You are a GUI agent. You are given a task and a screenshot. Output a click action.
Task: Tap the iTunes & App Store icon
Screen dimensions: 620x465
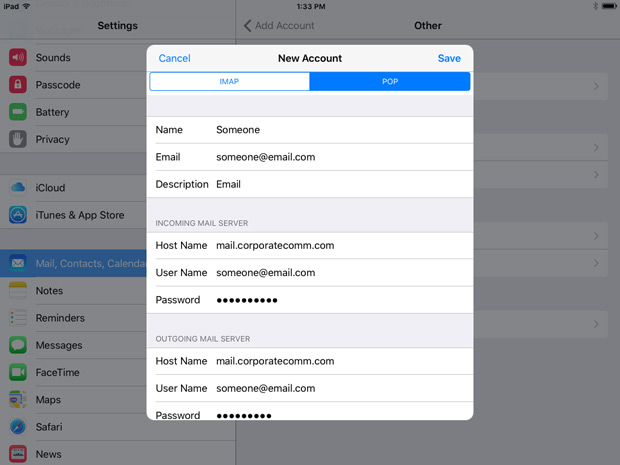point(18,215)
